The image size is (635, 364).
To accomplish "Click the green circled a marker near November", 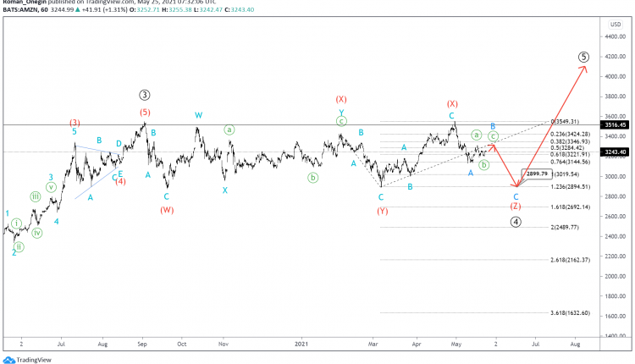I will [229, 130].
